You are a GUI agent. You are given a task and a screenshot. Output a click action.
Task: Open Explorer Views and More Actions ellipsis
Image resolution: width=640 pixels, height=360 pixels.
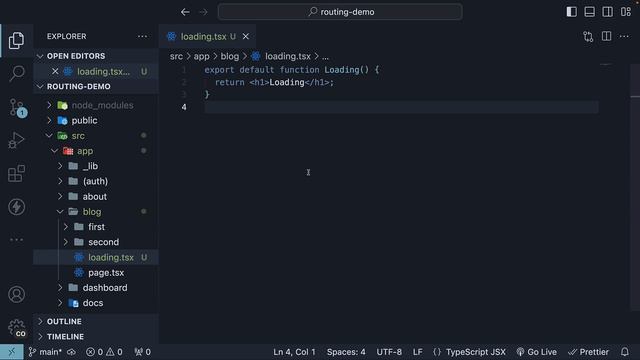click(142, 36)
